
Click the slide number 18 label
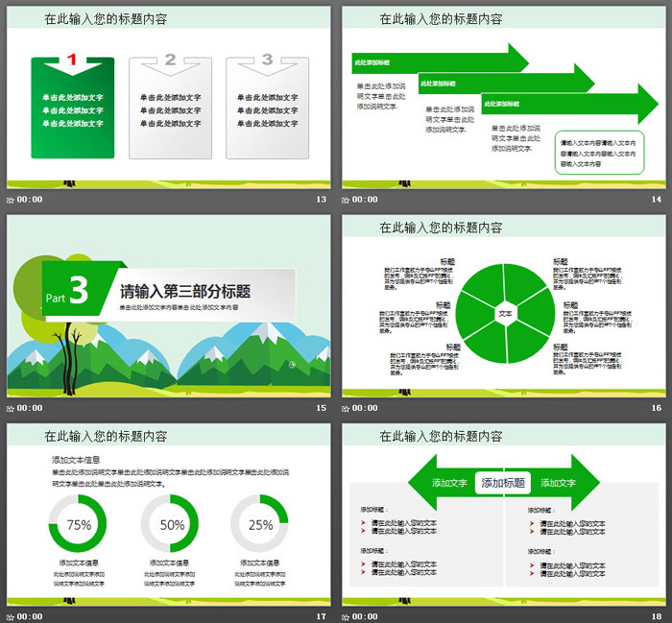657,616
